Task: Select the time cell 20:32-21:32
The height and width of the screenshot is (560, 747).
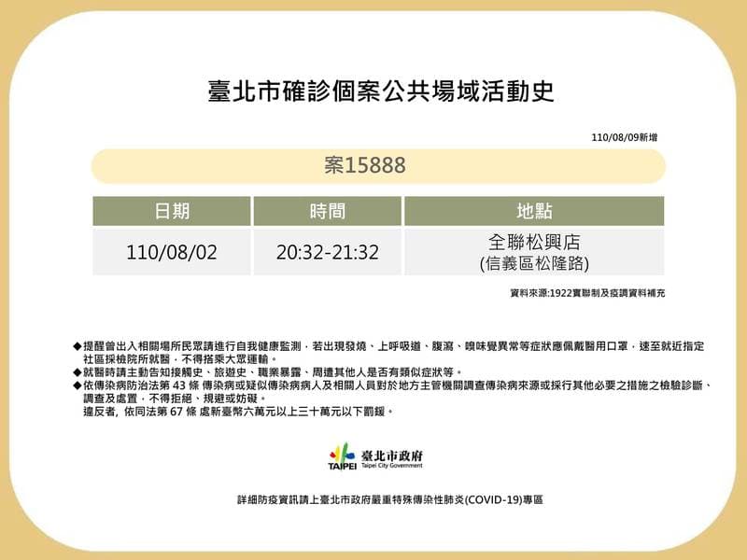Action: click(x=328, y=252)
